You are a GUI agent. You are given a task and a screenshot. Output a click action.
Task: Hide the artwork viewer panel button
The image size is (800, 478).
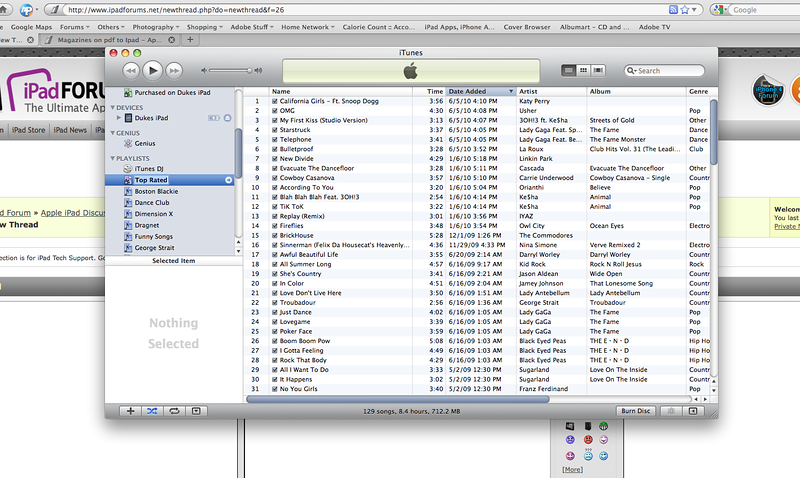pos(196,411)
